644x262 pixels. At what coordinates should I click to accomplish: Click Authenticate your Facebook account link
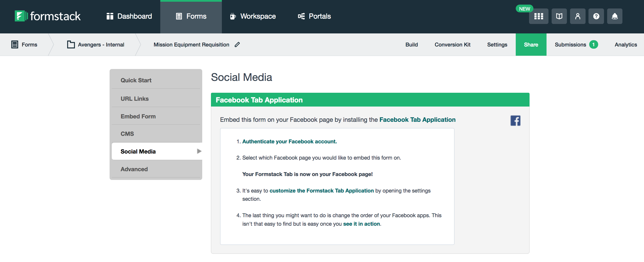(289, 141)
